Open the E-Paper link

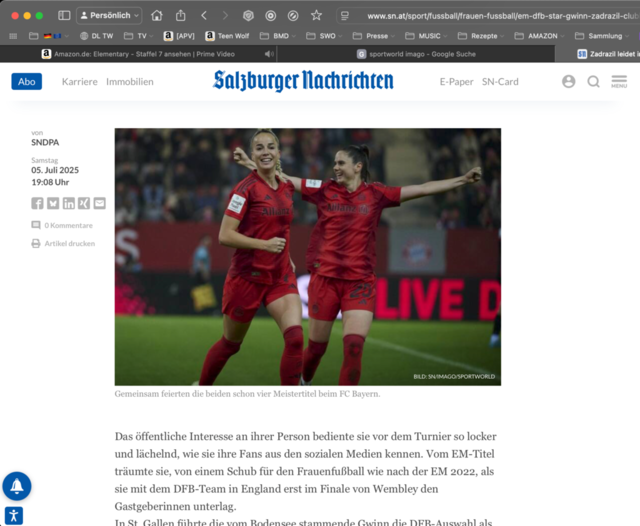pyautogui.click(x=456, y=82)
